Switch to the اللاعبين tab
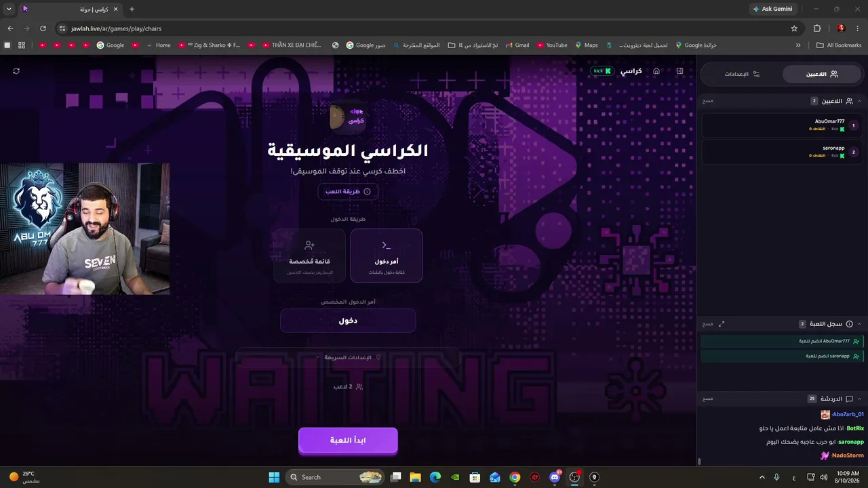The height and width of the screenshot is (488, 868). coord(823,74)
